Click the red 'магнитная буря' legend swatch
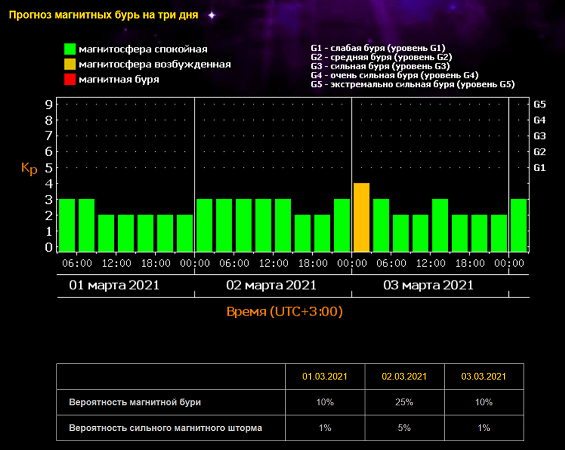 70,79
